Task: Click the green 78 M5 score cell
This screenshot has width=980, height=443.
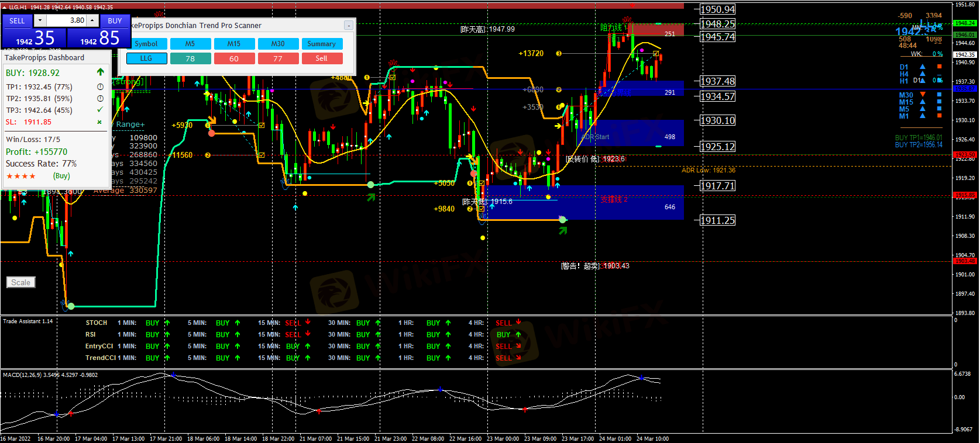Action: [190, 58]
